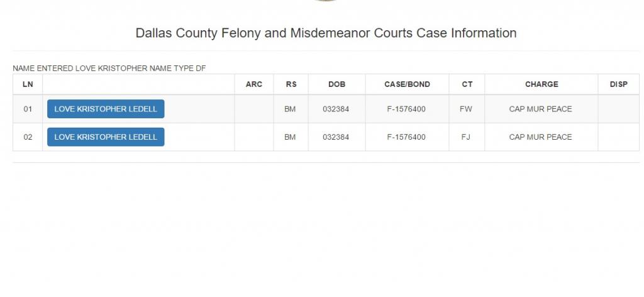
Task: Click the CASE/BOND column header
Action: pos(406,84)
